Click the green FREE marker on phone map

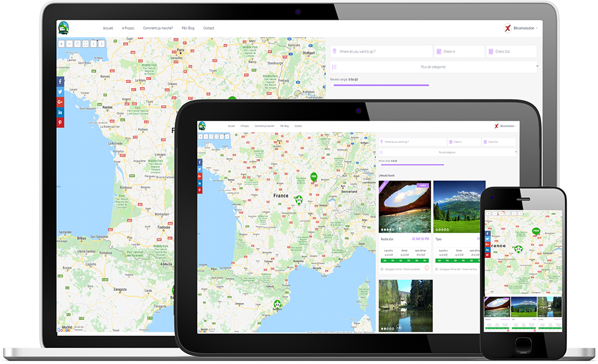pos(536,231)
